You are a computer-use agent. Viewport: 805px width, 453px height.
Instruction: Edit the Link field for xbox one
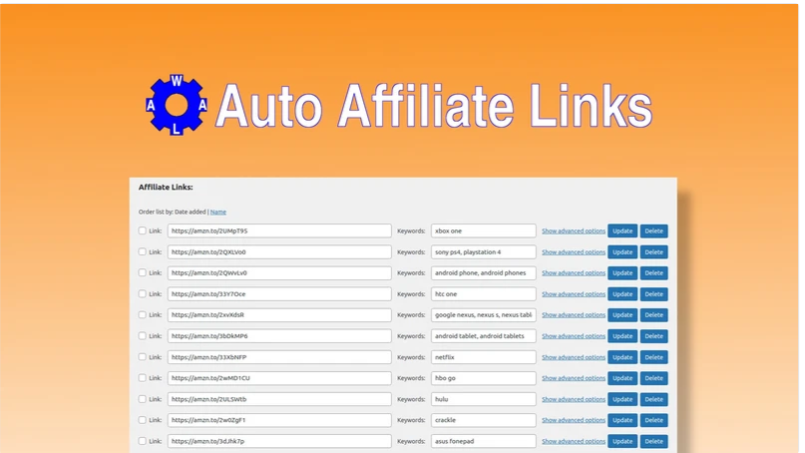coord(279,231)
